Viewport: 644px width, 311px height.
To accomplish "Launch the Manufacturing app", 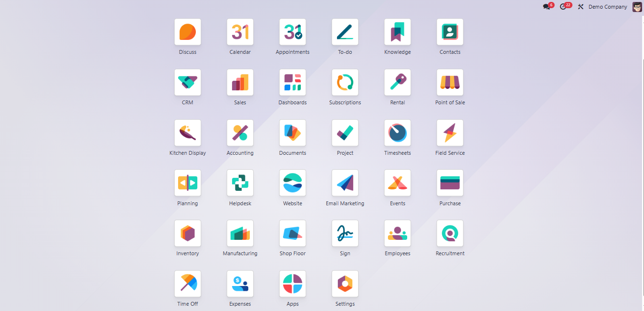I will point(240,233).
